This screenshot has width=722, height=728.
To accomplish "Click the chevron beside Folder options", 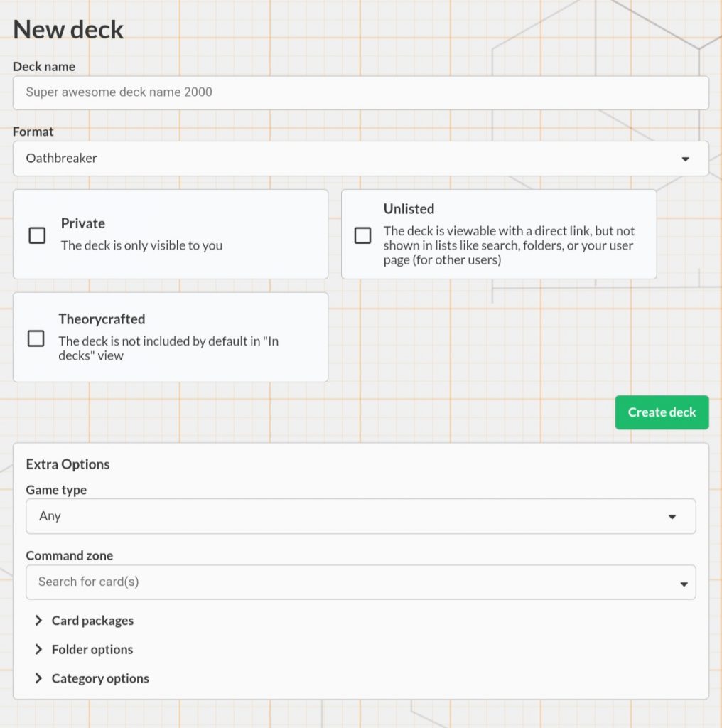I will click(38, 649).
